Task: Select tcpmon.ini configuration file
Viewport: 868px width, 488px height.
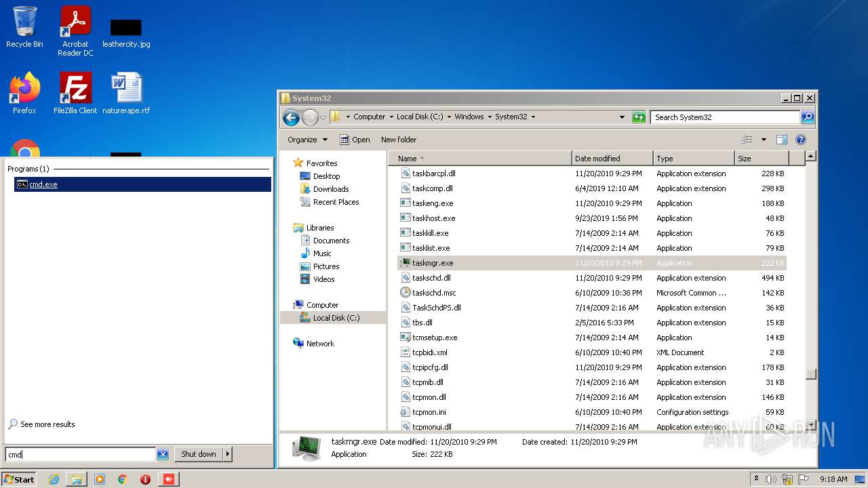Action: 429,412
